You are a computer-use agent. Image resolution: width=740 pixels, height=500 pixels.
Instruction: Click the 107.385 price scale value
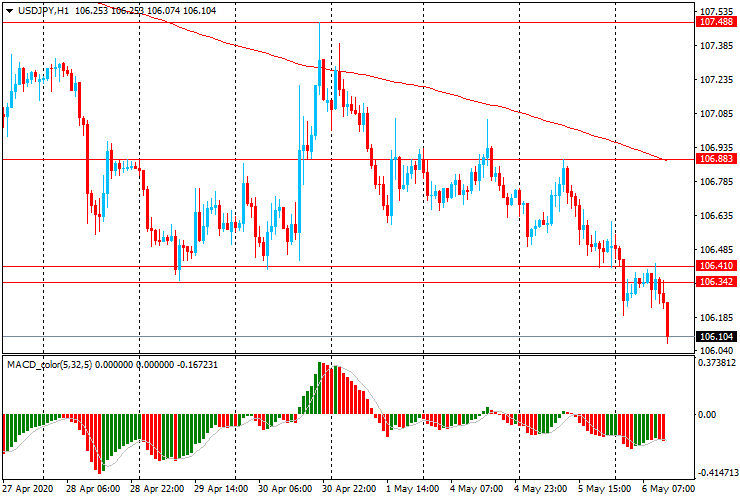click(716, 45)
